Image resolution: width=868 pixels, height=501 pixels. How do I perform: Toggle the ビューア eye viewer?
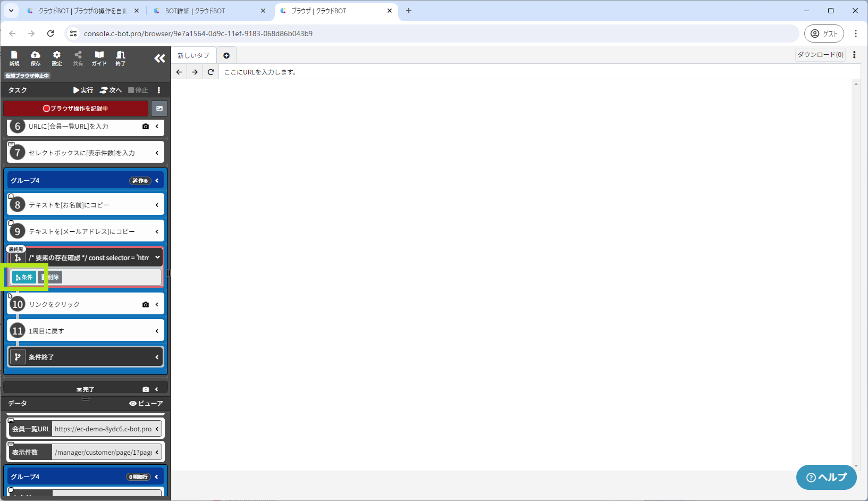tap(146, 404)
